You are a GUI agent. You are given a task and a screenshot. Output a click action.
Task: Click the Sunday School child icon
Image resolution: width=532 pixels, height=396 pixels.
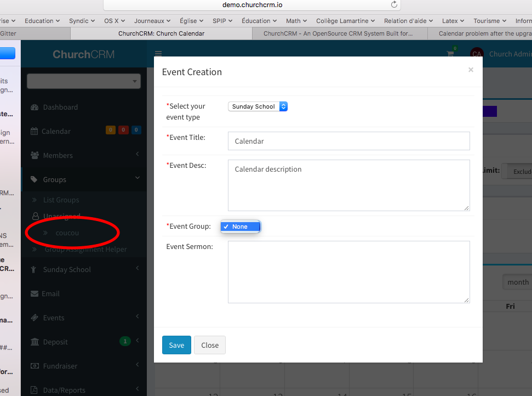pos(33,270)
